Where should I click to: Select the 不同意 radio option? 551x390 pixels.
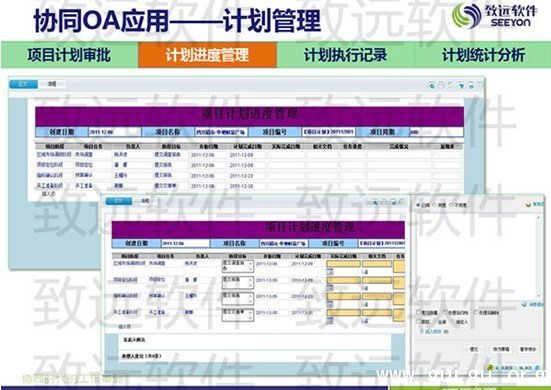452,205
